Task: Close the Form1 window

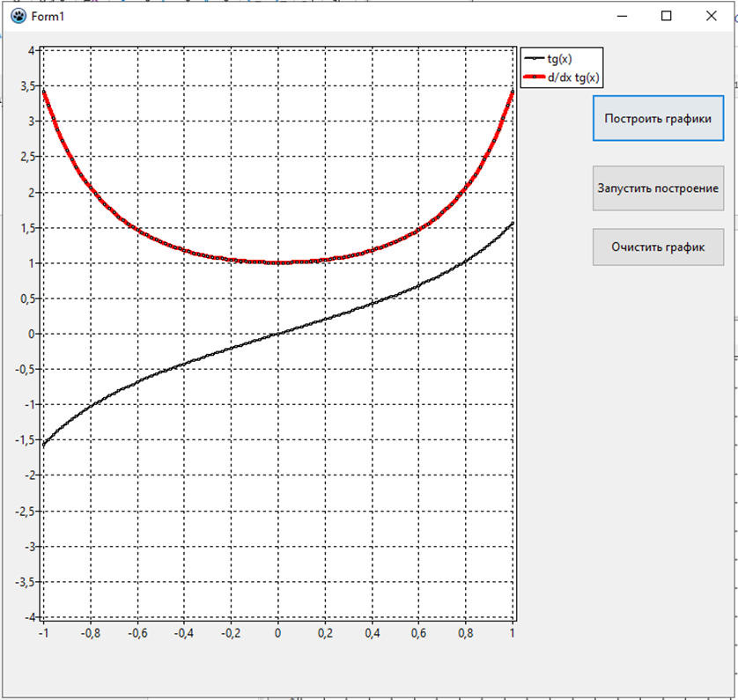Action: (712, 16)
